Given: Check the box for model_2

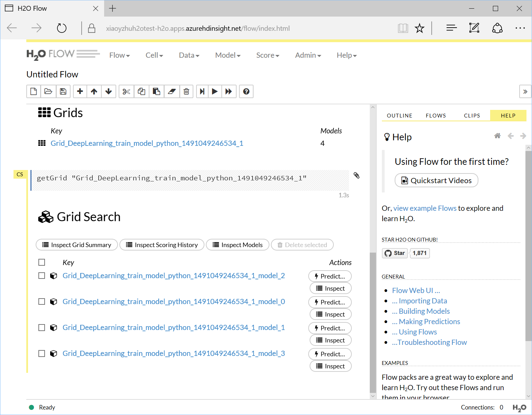Looking at the screenshot, I should click(x=42, y=275).
